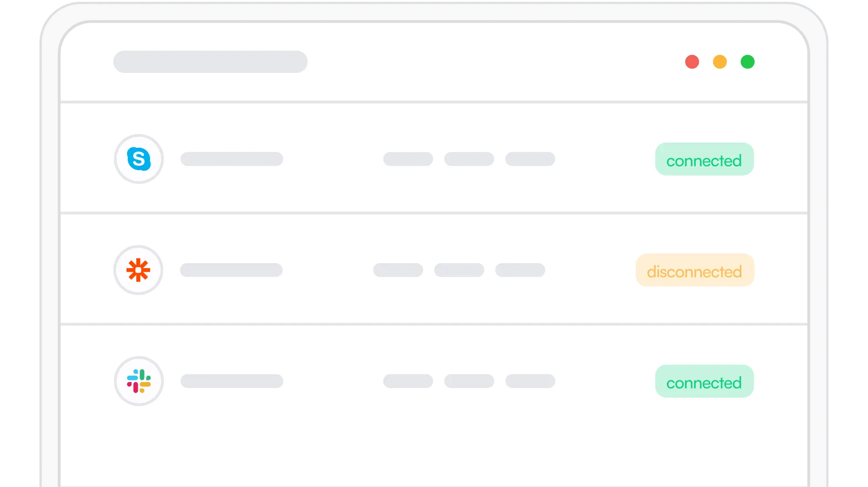Click the middle gray pill in Skype row
Viewport: 868px width, 487px height.
click(x=469, y=159)
